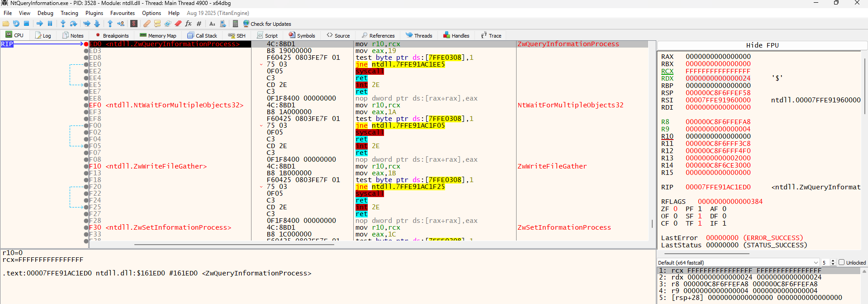
Task: Click the fx functions icon
Action: [x=188, y=24]
